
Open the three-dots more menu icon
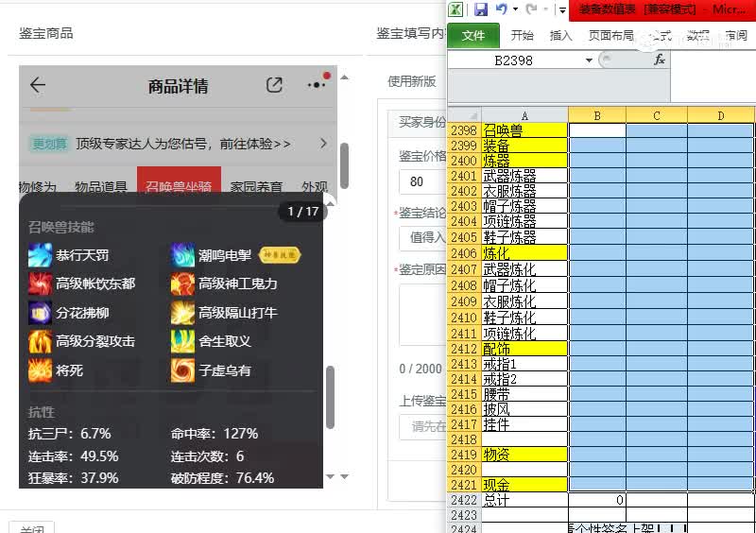(316, 85)
